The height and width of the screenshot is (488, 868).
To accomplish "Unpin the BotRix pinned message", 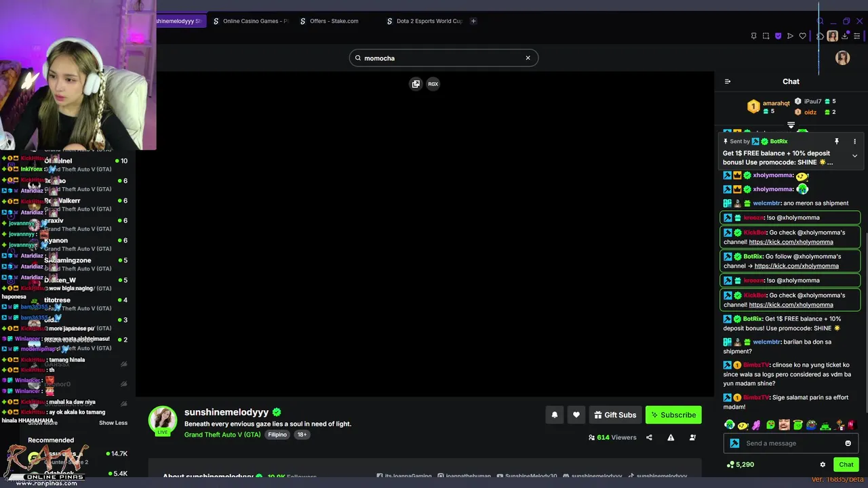I will pyautogui.click(x=837, y=141).
